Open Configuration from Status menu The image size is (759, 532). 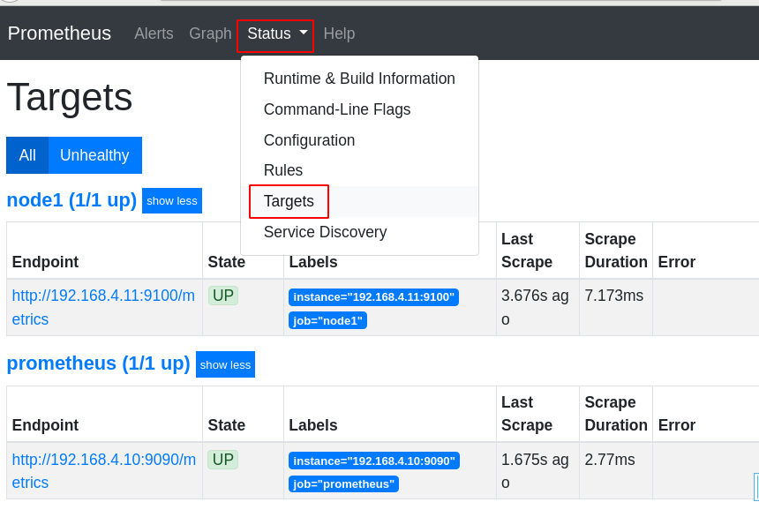(359, 140)
